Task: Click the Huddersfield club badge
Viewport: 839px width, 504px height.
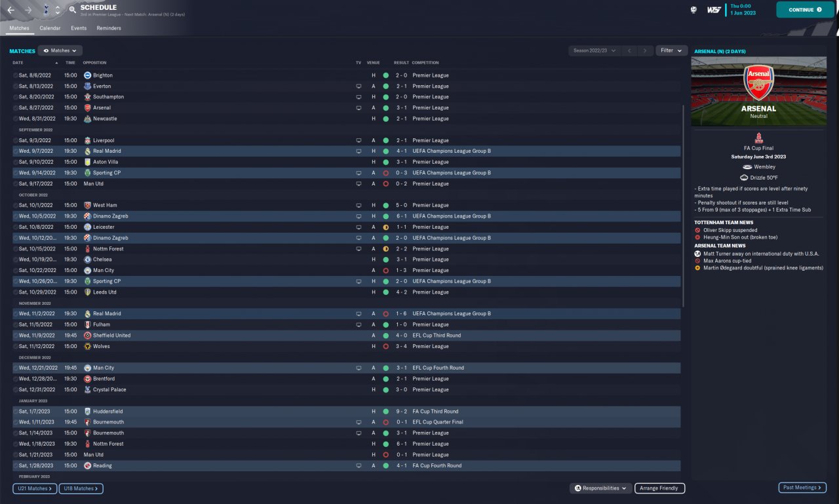Action: click(87, 412)
